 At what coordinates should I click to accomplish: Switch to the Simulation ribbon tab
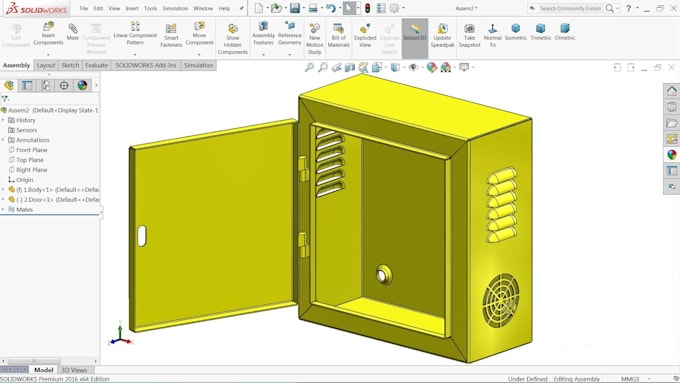point(199,65)
